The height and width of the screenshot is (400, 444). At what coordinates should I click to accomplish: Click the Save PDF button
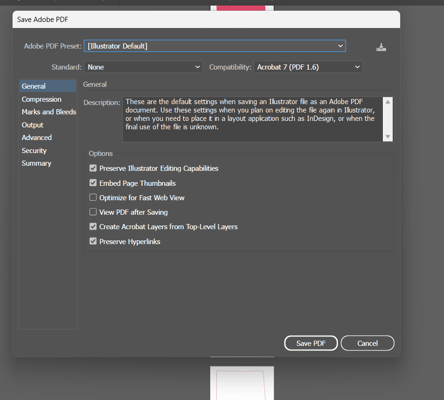(x=311, y=343)
